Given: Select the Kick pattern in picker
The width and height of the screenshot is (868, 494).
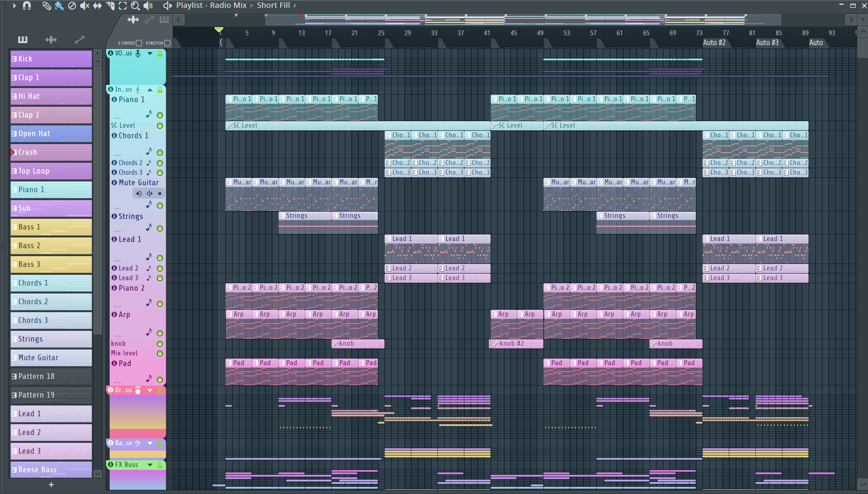Looking at the screenshot, I should tap(51, 59).
